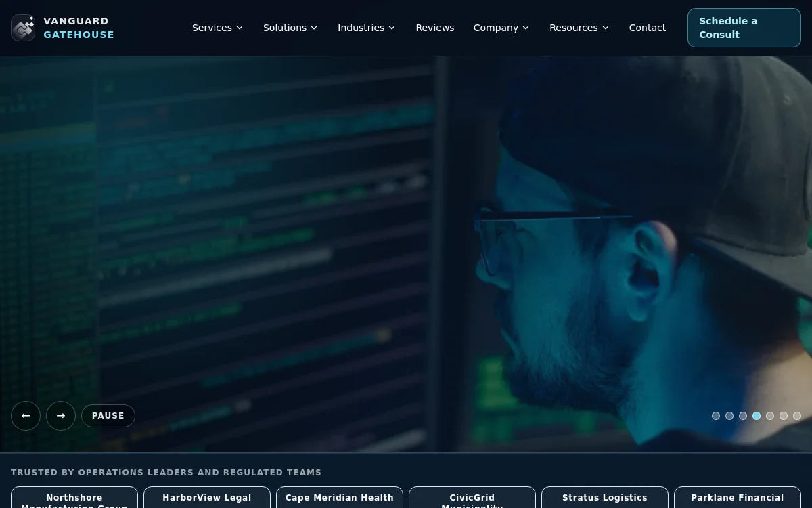
Task: Click the Schedule a Consult button
Action: point(744,28)
